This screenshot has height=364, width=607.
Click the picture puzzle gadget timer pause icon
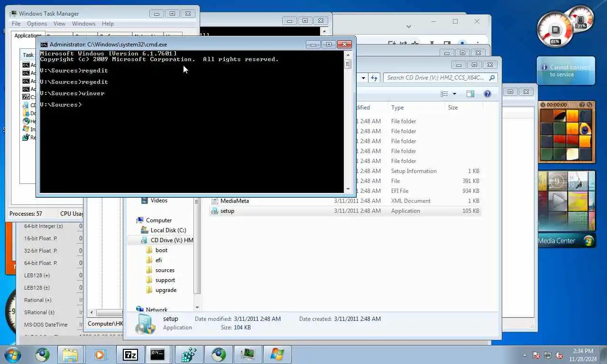(x=544, y=104)
